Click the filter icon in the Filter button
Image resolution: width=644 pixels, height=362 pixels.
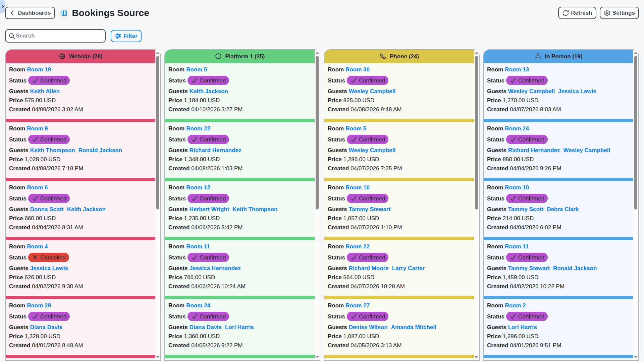[118, 36]
